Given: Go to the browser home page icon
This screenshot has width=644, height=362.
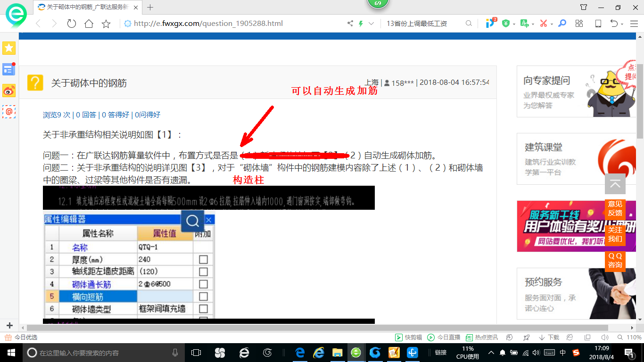Looking at the screenshot, I should 89,24.
